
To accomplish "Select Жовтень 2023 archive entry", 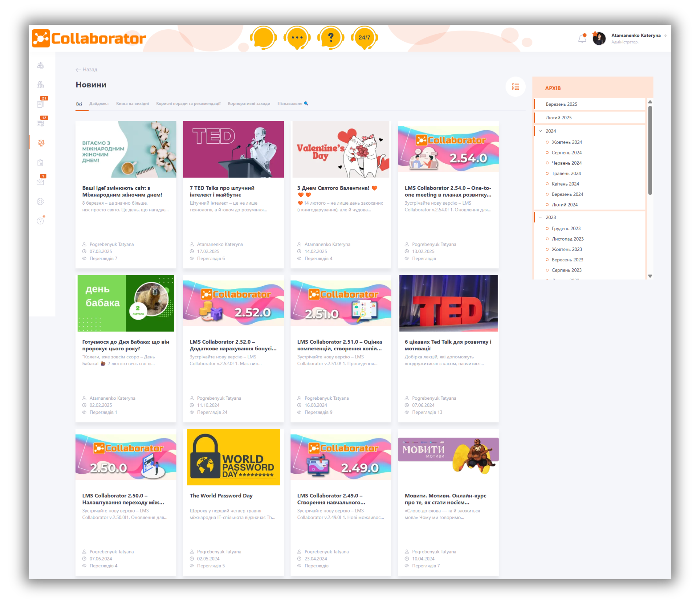I will [x=566, y=249].
